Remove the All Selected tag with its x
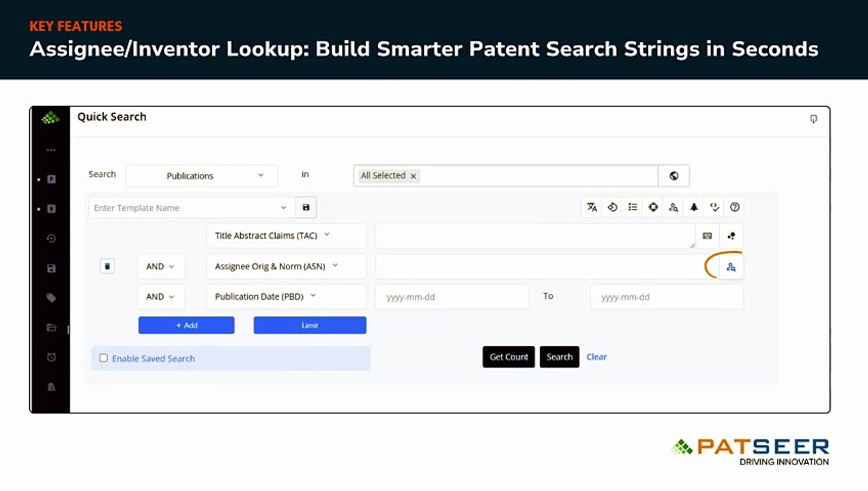Screen dimensions: 868x491 tap(413, 176)
